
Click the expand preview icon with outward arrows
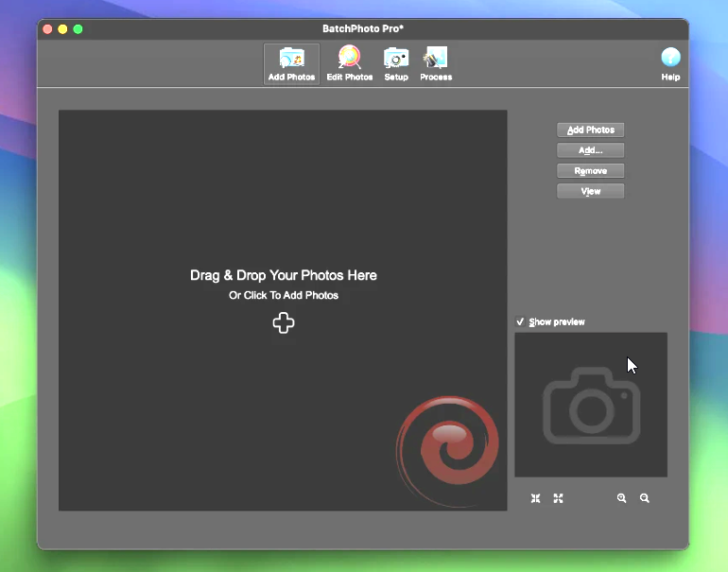(x=558, y=498)
